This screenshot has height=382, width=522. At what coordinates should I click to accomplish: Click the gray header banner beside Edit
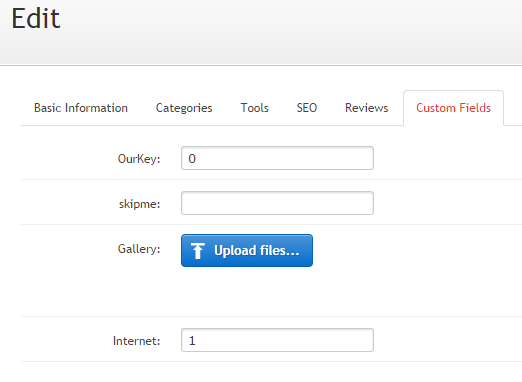click(x=290, y=32)
